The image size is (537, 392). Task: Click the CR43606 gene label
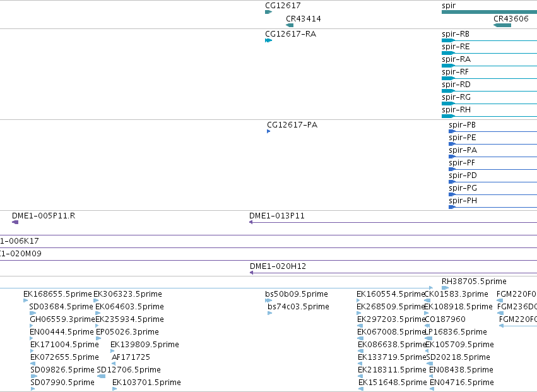(511, 19)
